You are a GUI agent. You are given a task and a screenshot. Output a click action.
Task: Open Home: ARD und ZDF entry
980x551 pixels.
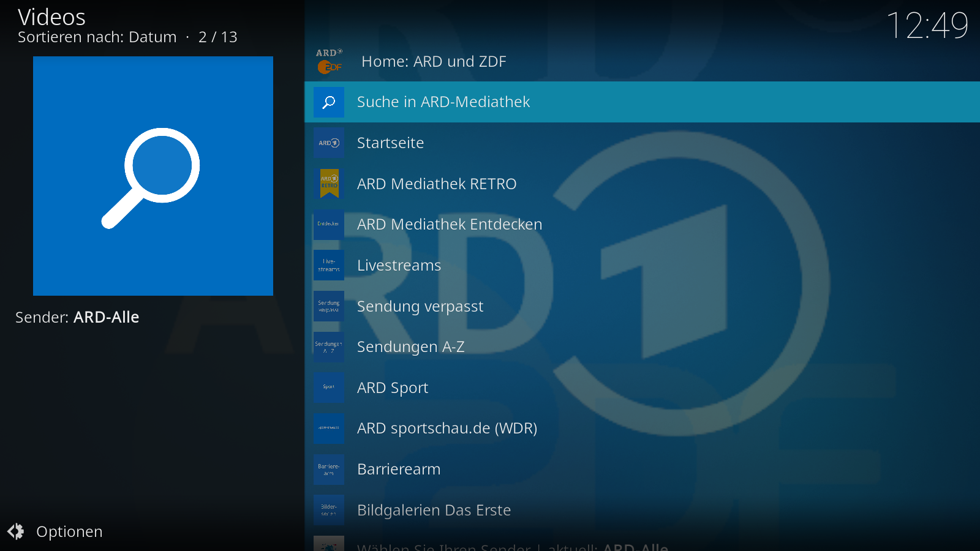(642, 61)
